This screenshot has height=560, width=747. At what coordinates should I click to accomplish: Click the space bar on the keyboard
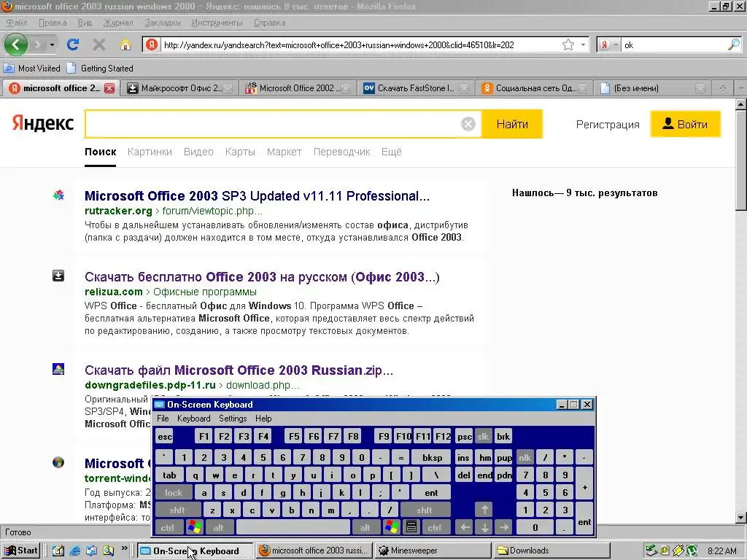(x=293, y=527)
